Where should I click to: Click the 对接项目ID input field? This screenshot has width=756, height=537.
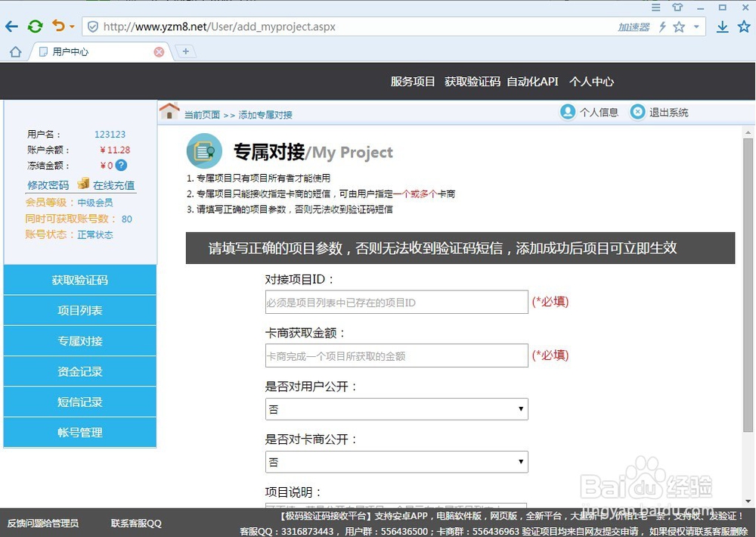click(x=396, y=302)
